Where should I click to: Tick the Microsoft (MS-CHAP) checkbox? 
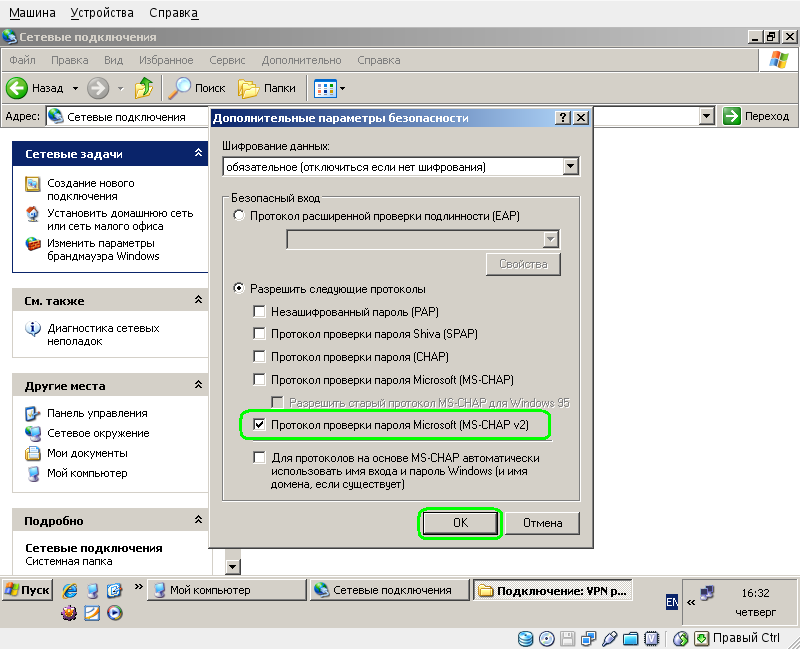coord(260,379)
